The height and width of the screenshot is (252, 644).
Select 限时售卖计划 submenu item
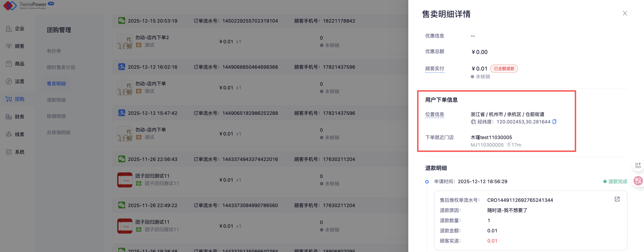[x=61, y=67]
